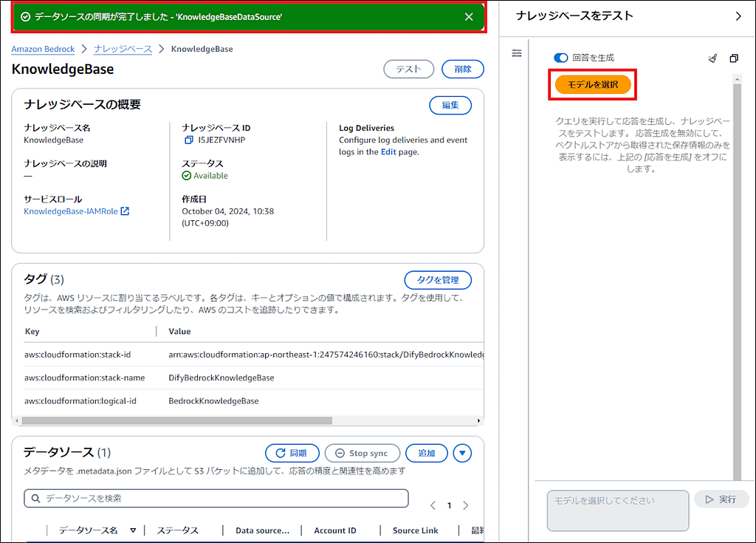Click the external link icon beside KnowledgeBase-IAMRole
Image resolution: width=756 pixels, height=543 pixels.
point(125,211)
